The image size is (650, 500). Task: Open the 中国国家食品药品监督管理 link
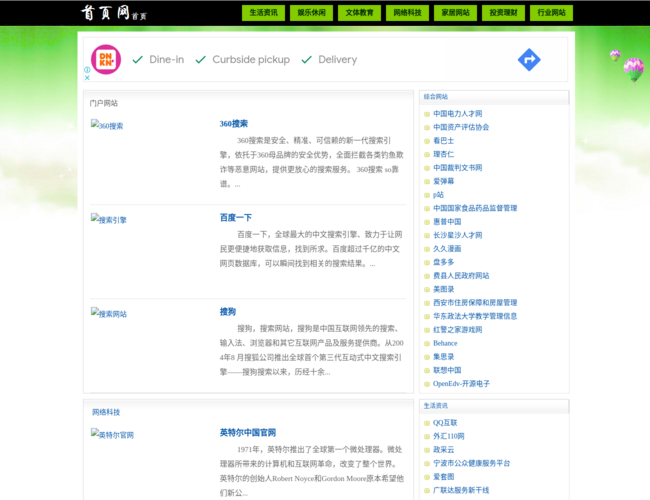tap(475, 208)
